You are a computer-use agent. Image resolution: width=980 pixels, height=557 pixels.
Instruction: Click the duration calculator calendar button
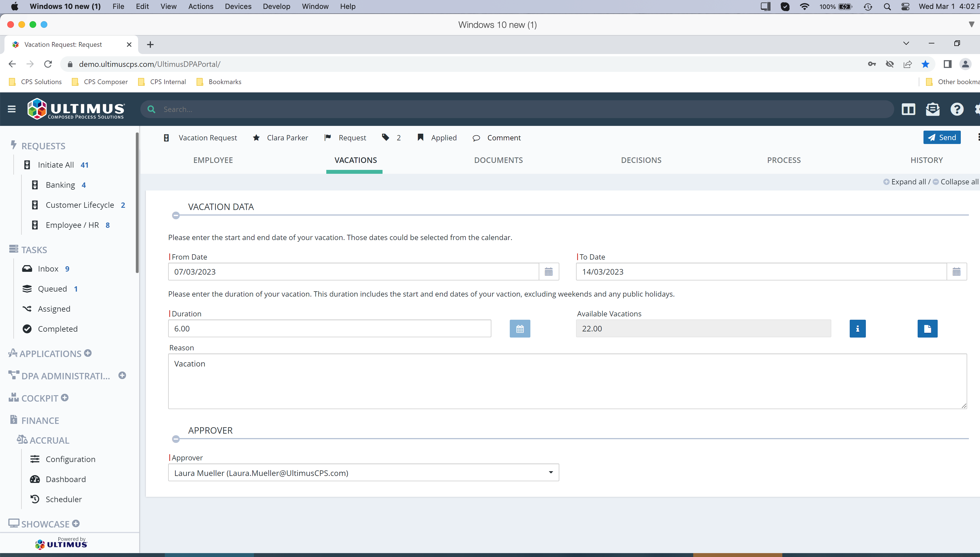520,329
